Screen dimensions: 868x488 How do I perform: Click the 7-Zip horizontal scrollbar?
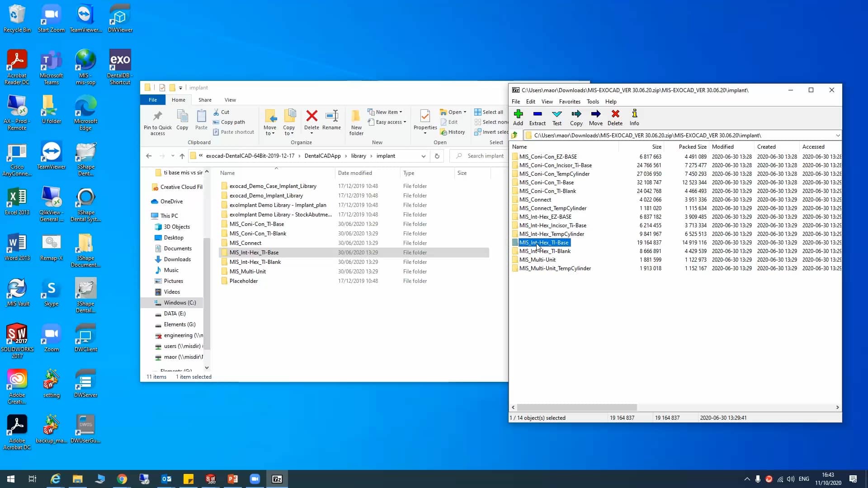pyautogui.click(x=577, y=407)
